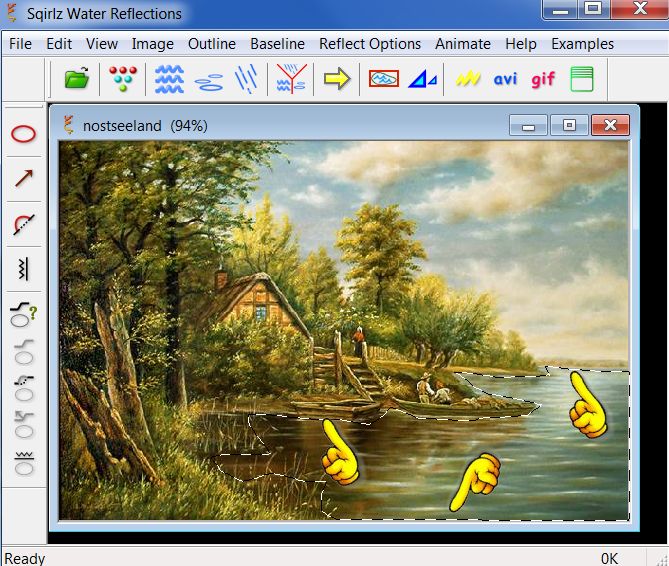The width and height of the screenshot is (669, 566).
Task: Open the Animate menu
Action: point(463,44)
